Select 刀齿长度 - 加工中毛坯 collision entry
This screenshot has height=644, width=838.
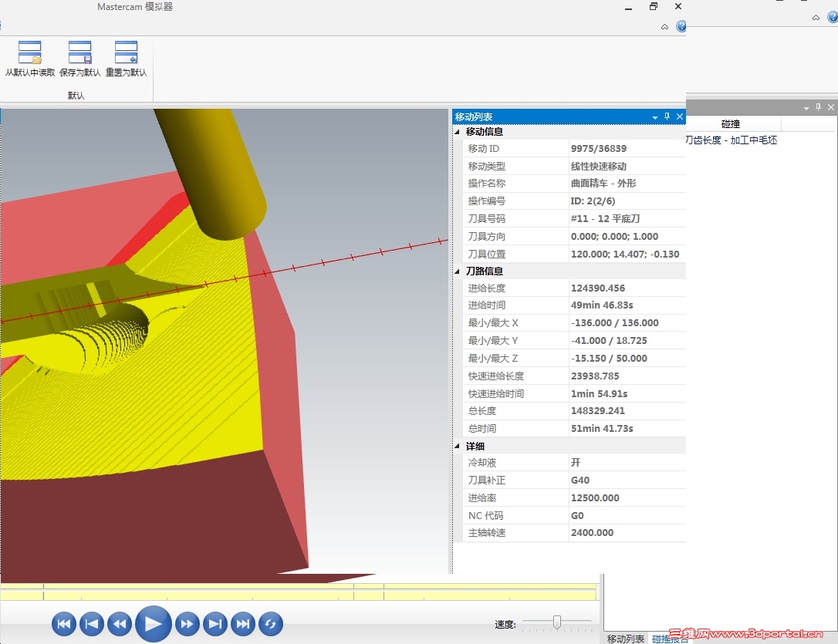[x=731, y=140]
